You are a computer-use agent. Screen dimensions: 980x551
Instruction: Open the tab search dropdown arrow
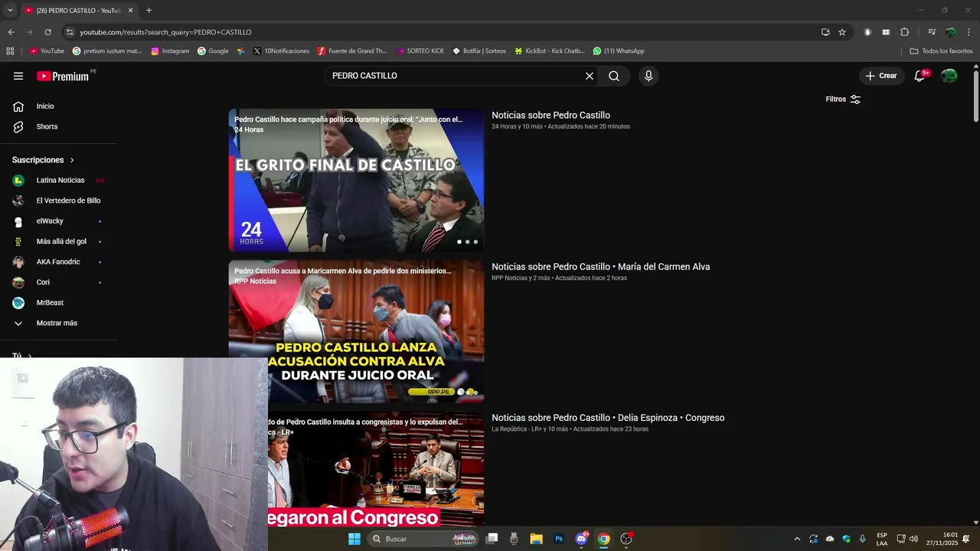[x=10, y=11]
